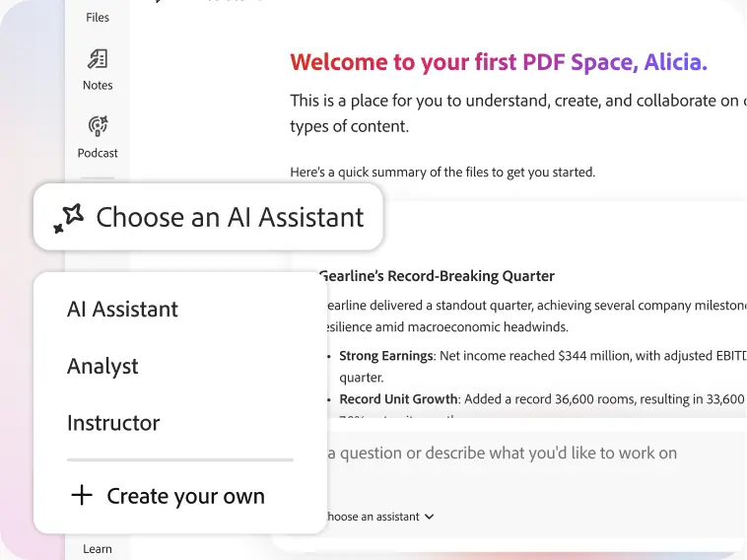Click the Welcome to your first PDF Space heading
Viewport: 747px width, 560px height.
click(x=499, y=63)
